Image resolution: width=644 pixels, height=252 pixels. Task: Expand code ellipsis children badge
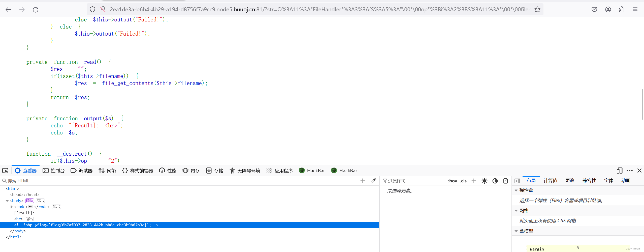31,207
